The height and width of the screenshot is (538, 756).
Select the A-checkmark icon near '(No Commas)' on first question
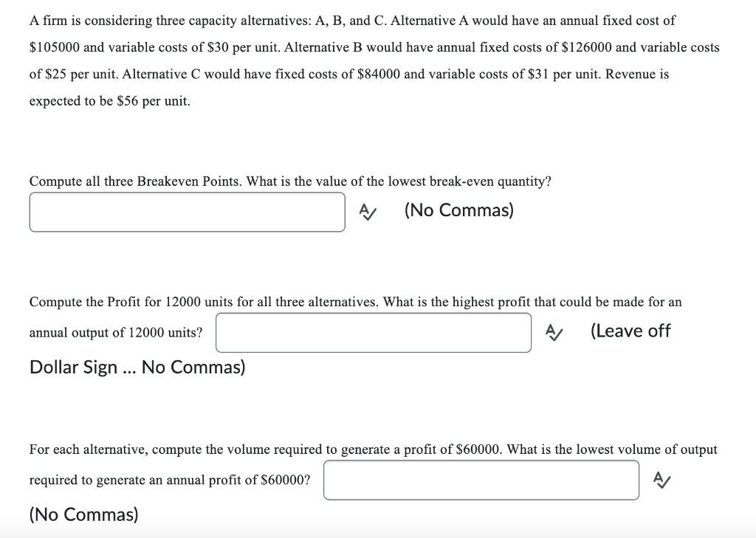pyautogui.click(x=368, y=212)
